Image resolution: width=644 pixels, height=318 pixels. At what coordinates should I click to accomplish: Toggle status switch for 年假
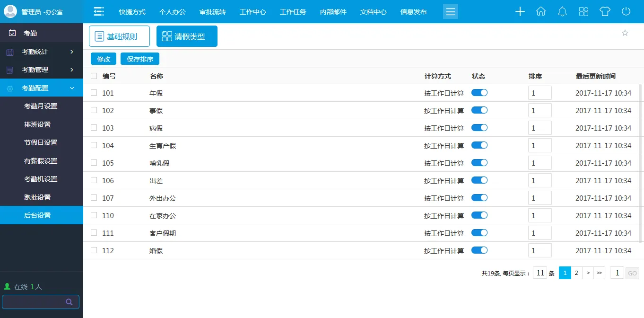pyautogui.click(x=479, y=93)
